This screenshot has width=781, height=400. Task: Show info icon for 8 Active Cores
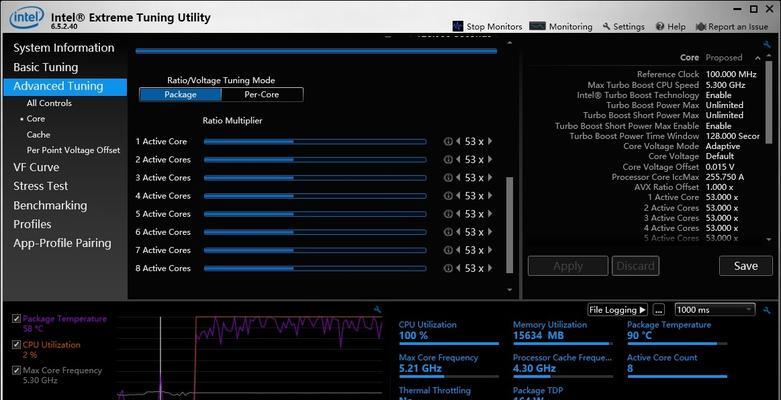[448, 268]
